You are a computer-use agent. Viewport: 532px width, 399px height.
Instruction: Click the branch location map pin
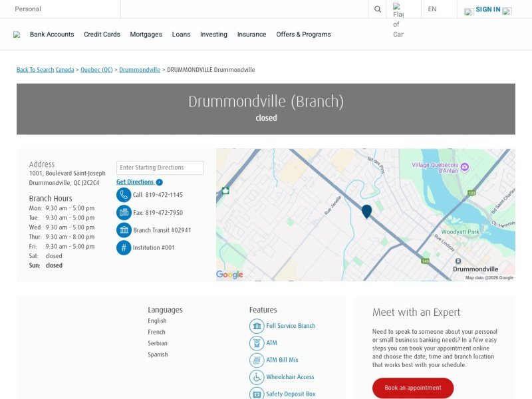pos(367,211)
